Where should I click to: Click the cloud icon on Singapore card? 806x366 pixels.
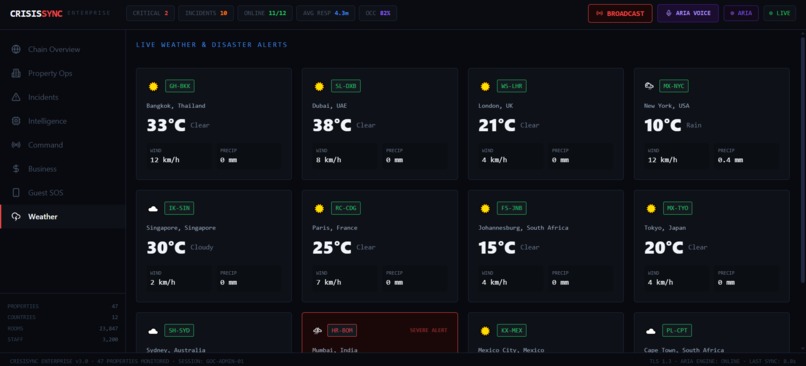(x=153, y=209)
